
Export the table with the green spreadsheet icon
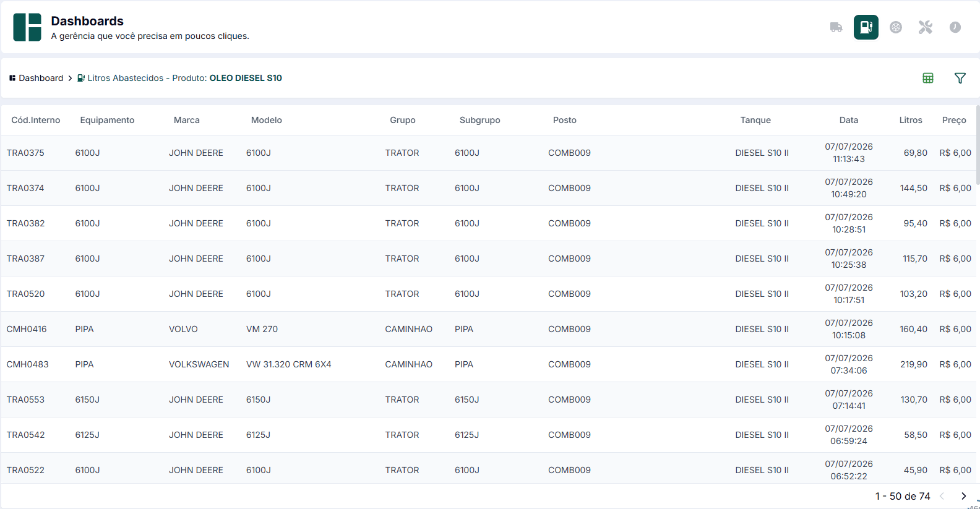[x=928, y=78]
